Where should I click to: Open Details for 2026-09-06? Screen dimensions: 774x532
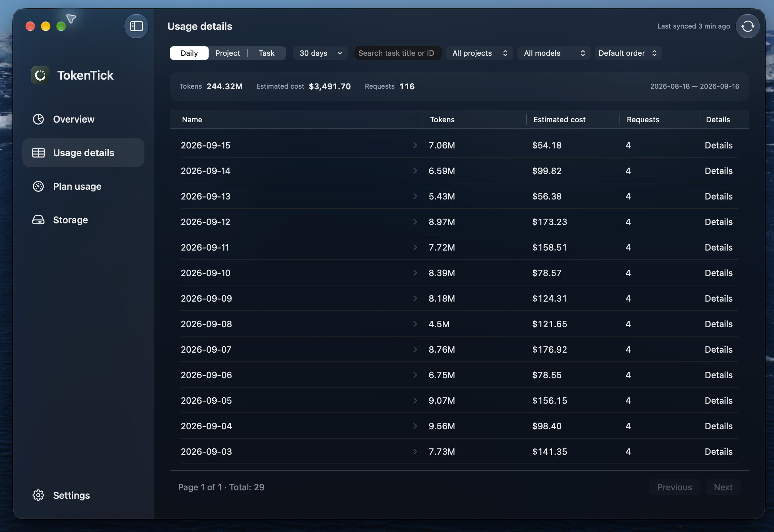point(719,375)
